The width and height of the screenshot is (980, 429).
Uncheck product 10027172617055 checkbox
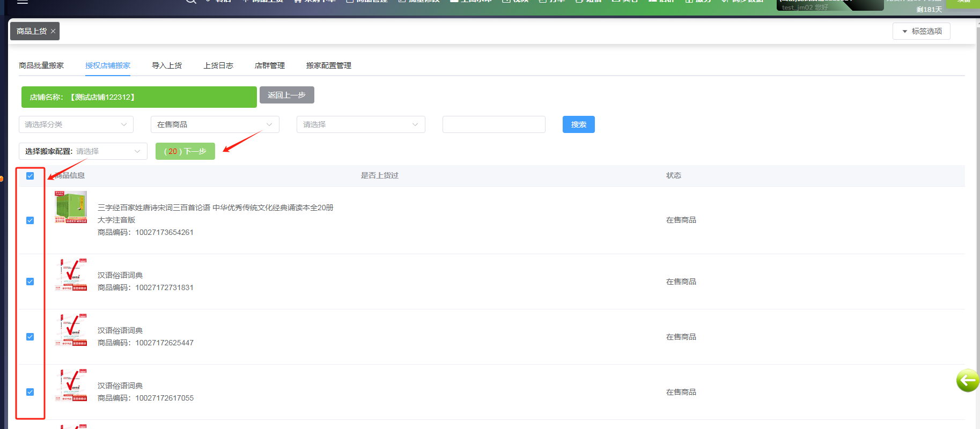point(30,392)
